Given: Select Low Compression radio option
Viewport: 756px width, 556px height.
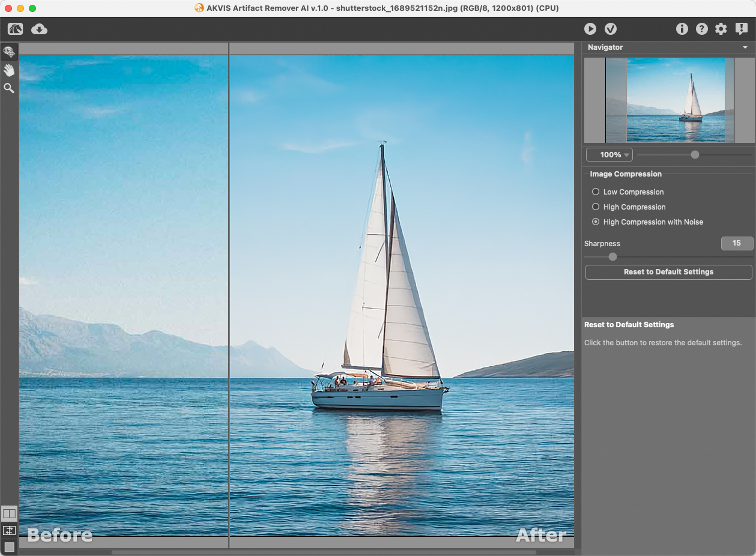Looking at the screenshot, I should click(x=596, y=192).
